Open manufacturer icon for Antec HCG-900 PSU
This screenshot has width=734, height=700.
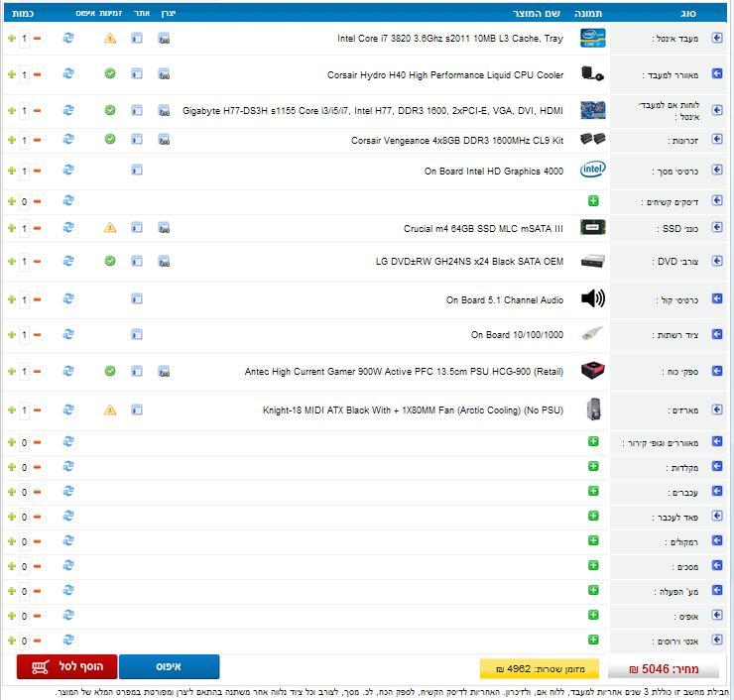pyautogui.click(x=164, y=372)
